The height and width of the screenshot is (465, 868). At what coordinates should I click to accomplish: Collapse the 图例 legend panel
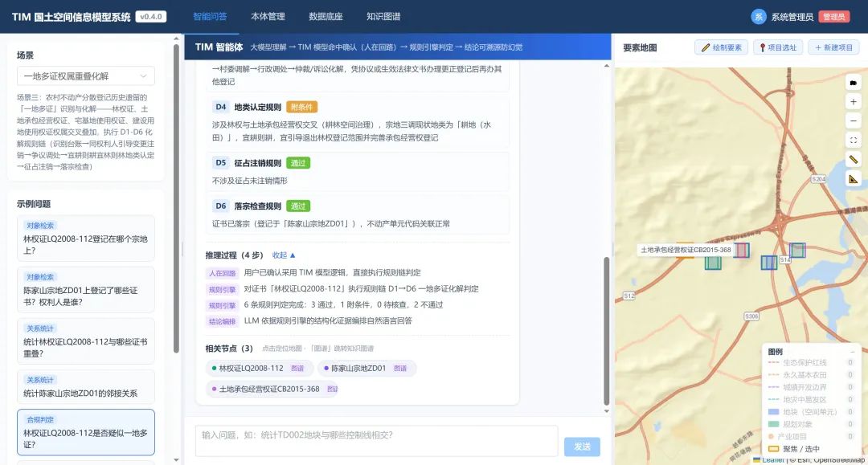(x=852, y=352)
